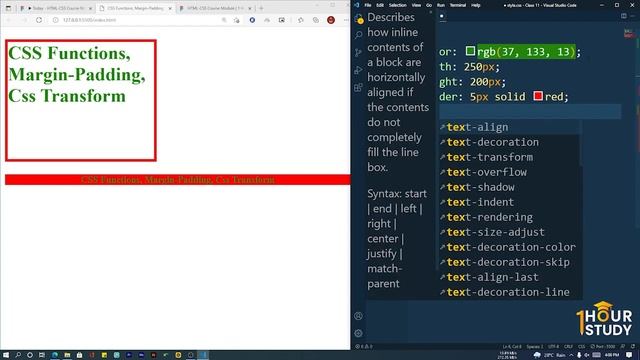640x360 pixels.
Task: Change UTF-8 encoding in status bar
Action: click(553, 347)
